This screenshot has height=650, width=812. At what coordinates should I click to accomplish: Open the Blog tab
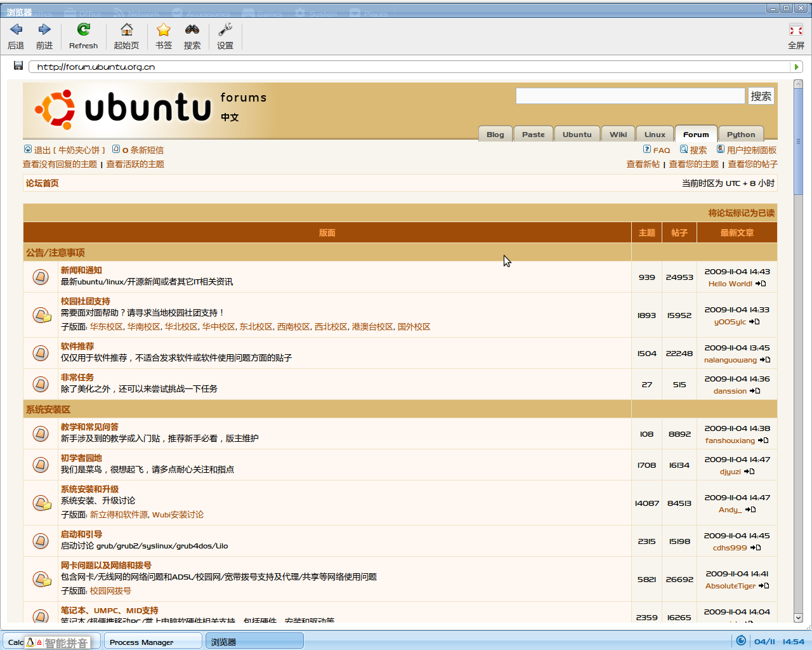[495, 134]
